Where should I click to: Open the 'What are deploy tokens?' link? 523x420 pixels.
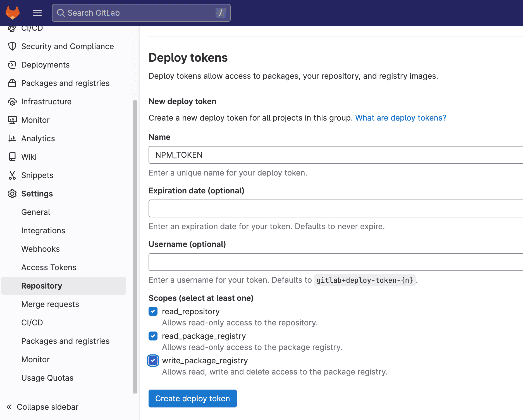tap(400, 118)
